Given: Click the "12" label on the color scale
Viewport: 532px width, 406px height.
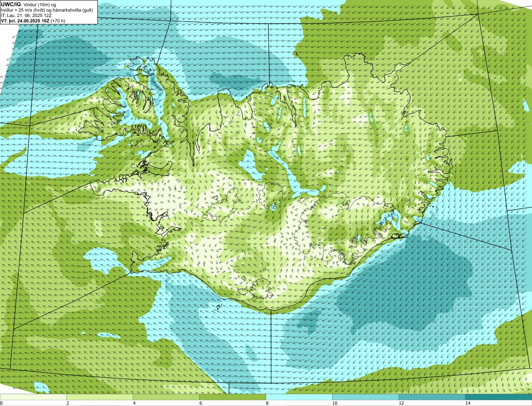Looking at the screenshot, I should click(401, 403).
